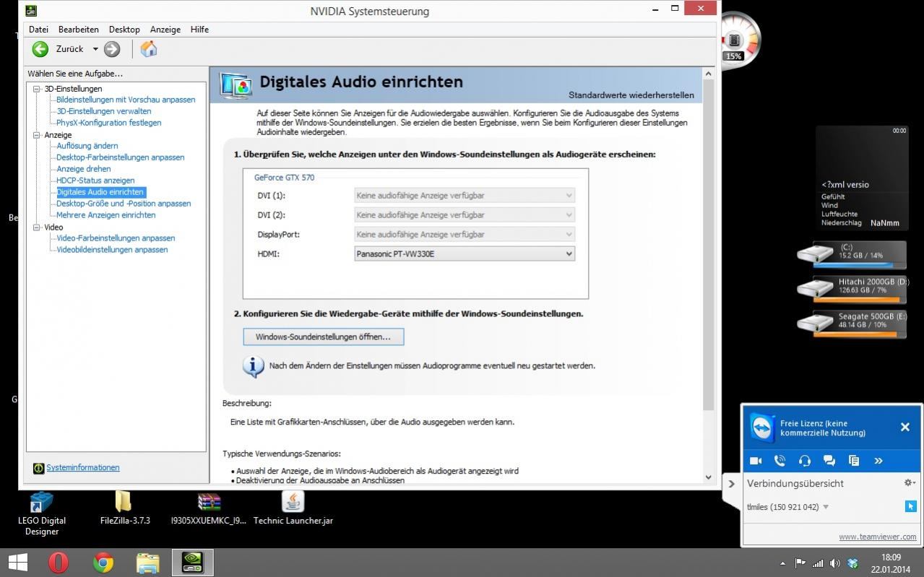Click TeamViewer remote cursor icon

tap(910, 506)
